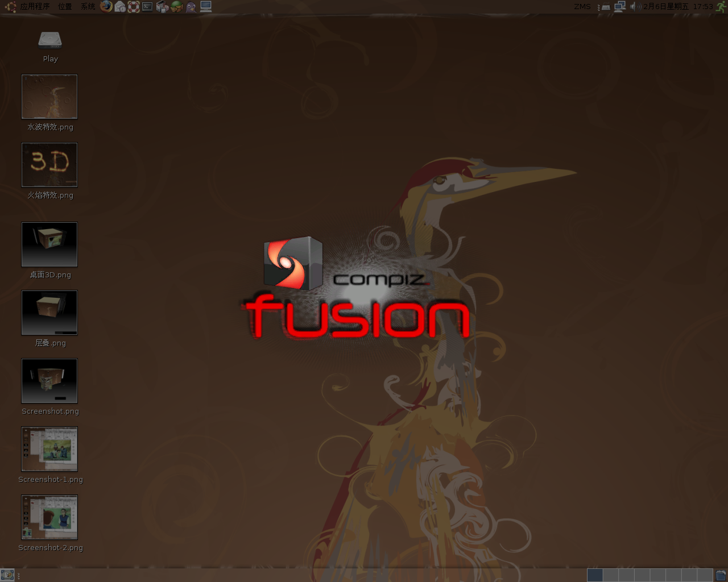
Task: Click the Ubuntu logo in the top panel
Action: click(10, 7)
